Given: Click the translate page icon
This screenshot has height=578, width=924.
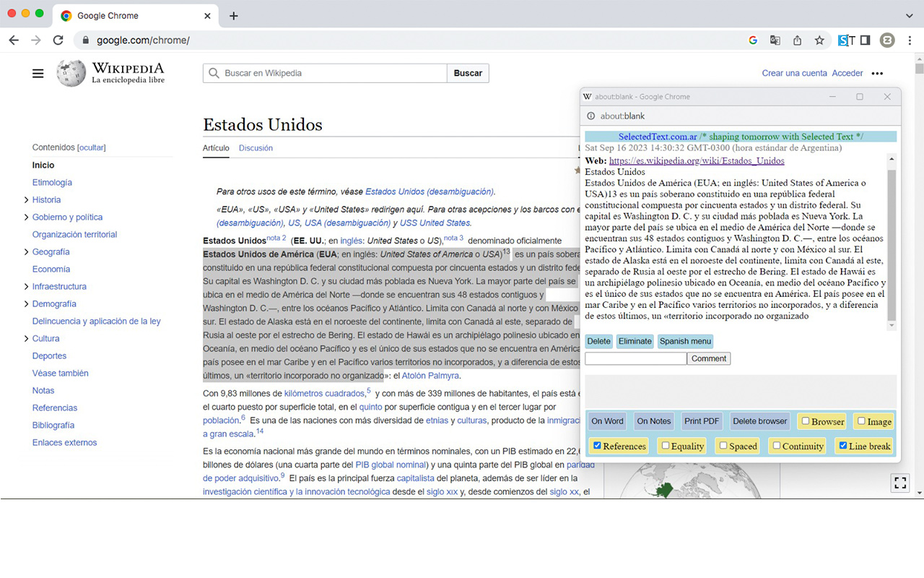Looking at the screenshot, I should 775,40.
